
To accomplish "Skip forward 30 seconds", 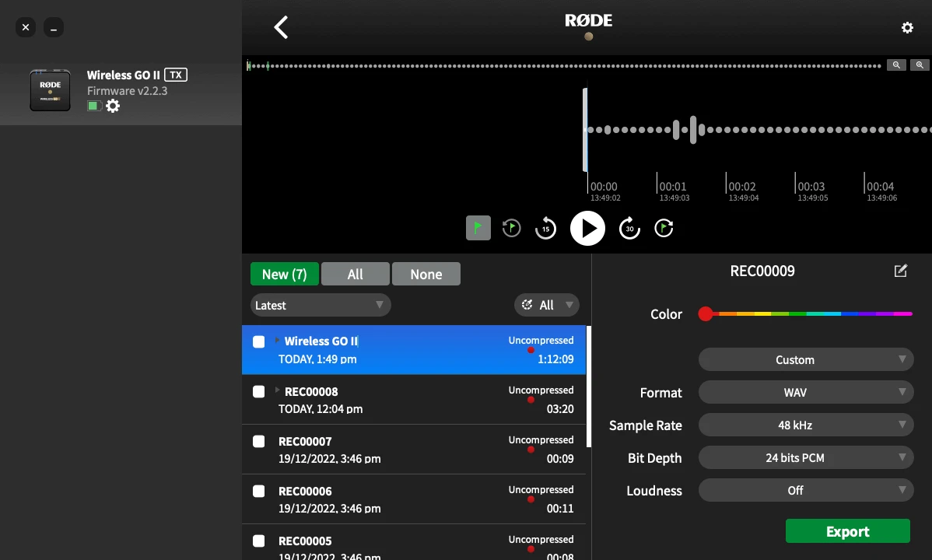I will click(x=629, y=229).
